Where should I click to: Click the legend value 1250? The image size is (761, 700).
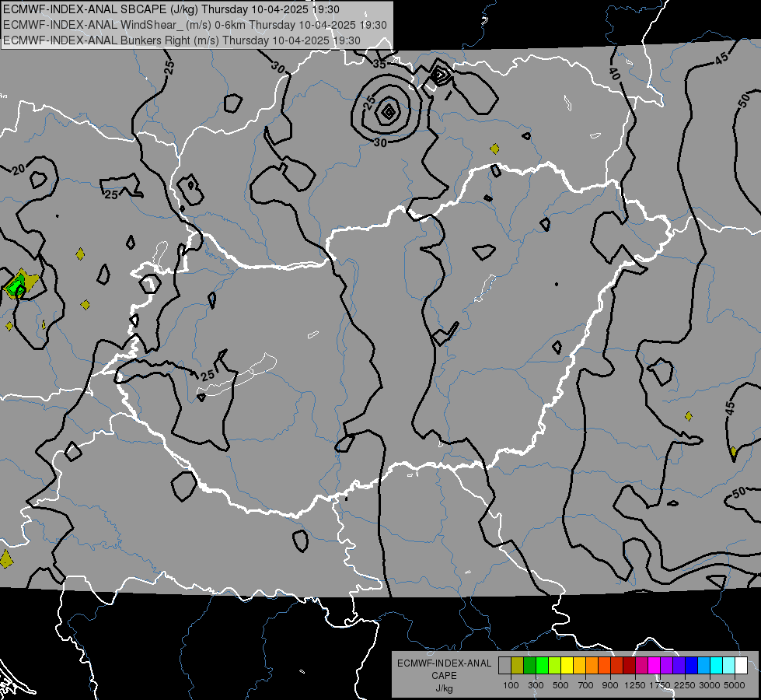[x=635, y=685]
